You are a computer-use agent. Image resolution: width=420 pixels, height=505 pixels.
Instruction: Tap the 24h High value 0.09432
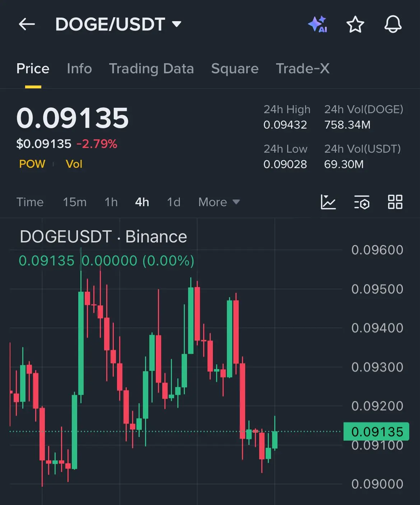click(x=285, y=125)
